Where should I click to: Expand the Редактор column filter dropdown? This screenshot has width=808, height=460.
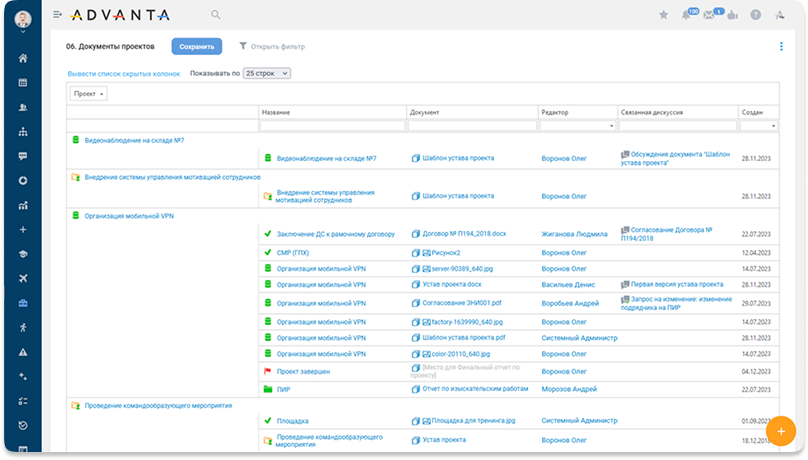[611, 126]
